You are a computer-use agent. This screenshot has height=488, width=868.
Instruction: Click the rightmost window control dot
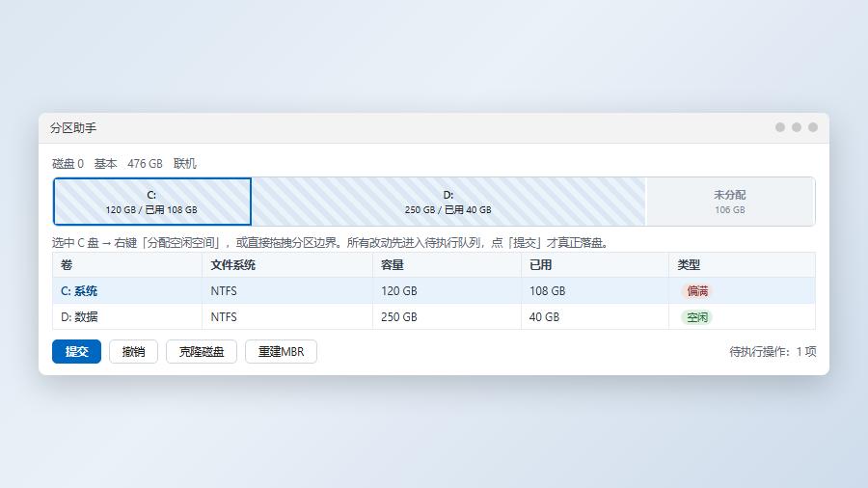click(813, 127)
